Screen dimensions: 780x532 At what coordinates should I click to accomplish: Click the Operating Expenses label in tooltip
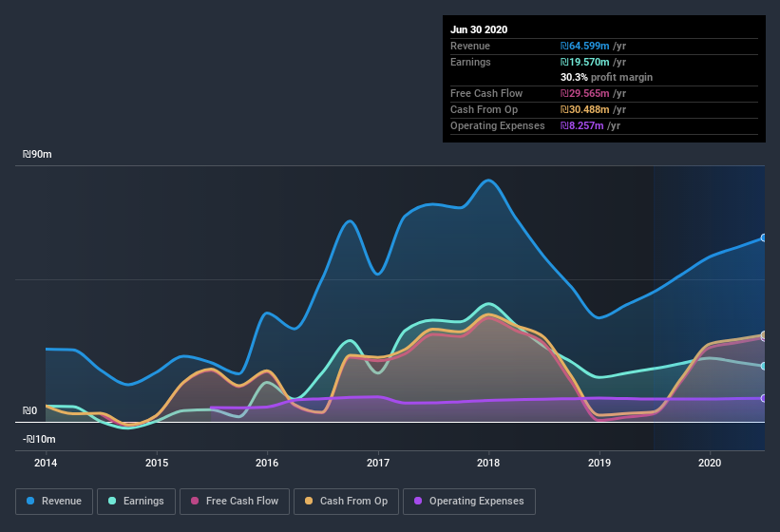click(498, 125)
